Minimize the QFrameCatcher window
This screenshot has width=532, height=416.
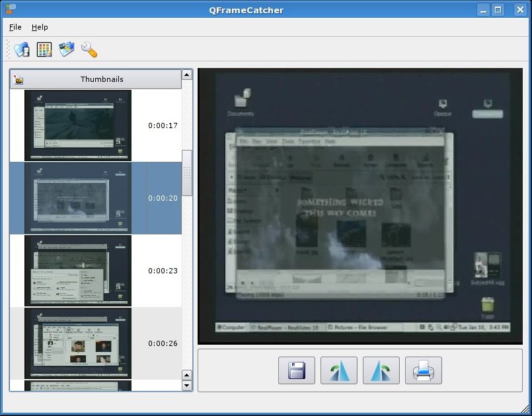coord(484,9)
